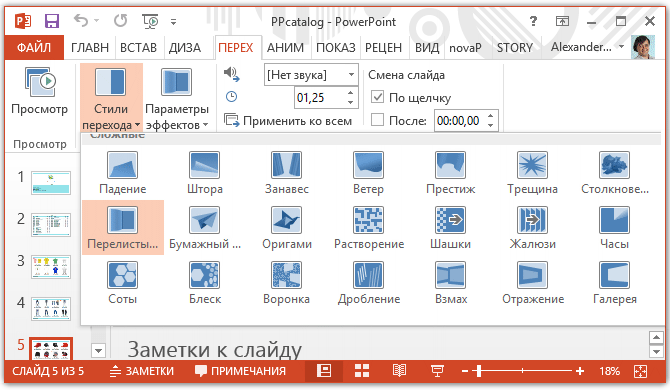Select the Блеск transition
Image resolution: width=670 pixels, height=390 pixels.
point(205,283)
